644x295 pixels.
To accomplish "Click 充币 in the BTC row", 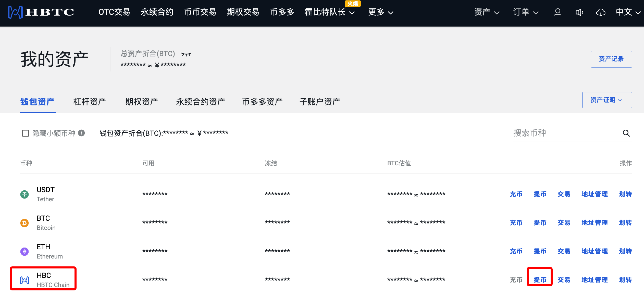I will pyautogui.click(x=516, y=223).
